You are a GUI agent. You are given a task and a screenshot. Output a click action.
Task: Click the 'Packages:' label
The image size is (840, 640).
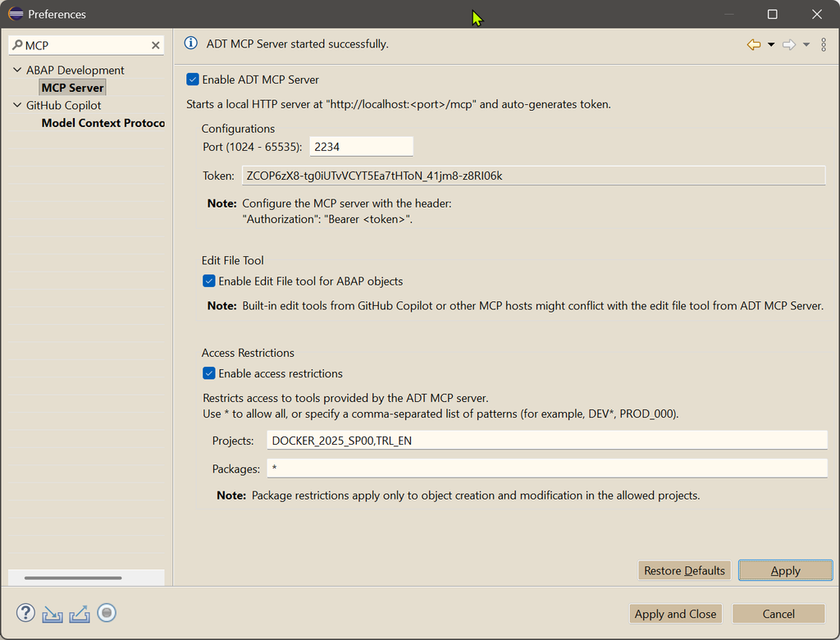point(235,469)
